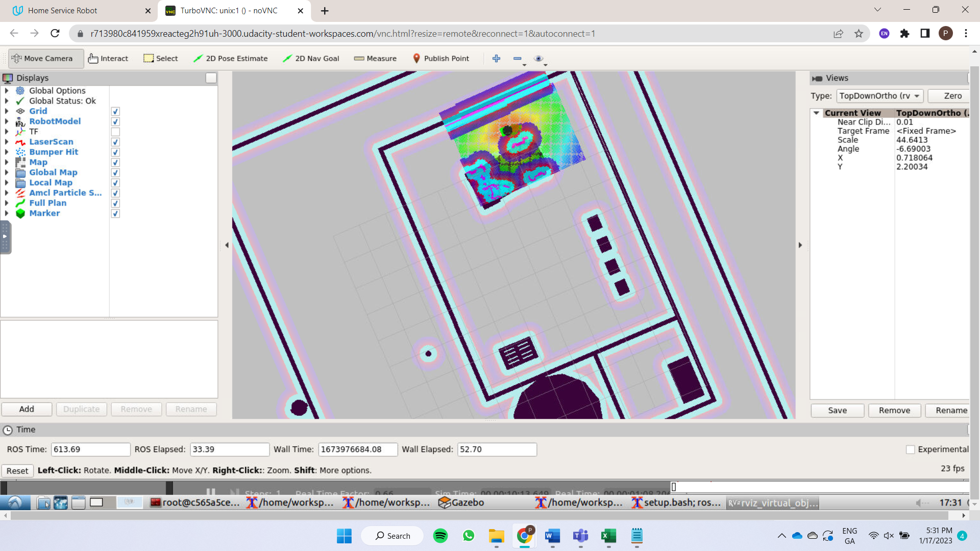Activate the 2D Pose Estimate tool

tap(230, 58)
